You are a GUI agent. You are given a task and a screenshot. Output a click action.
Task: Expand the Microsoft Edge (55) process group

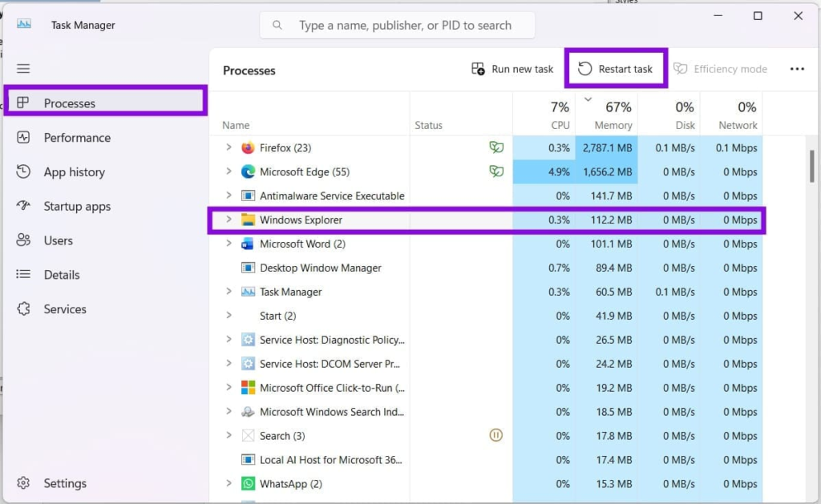pyautogui.click(x=229, y=171)
